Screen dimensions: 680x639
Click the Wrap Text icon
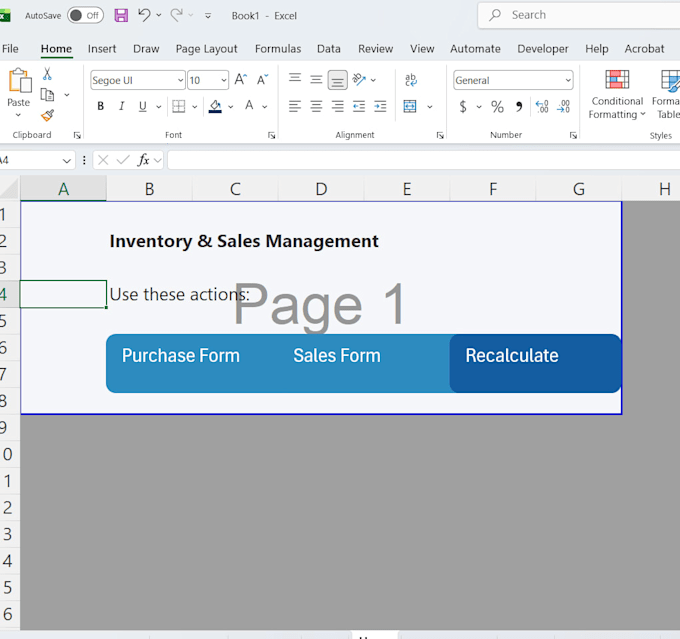click(410, 80)
